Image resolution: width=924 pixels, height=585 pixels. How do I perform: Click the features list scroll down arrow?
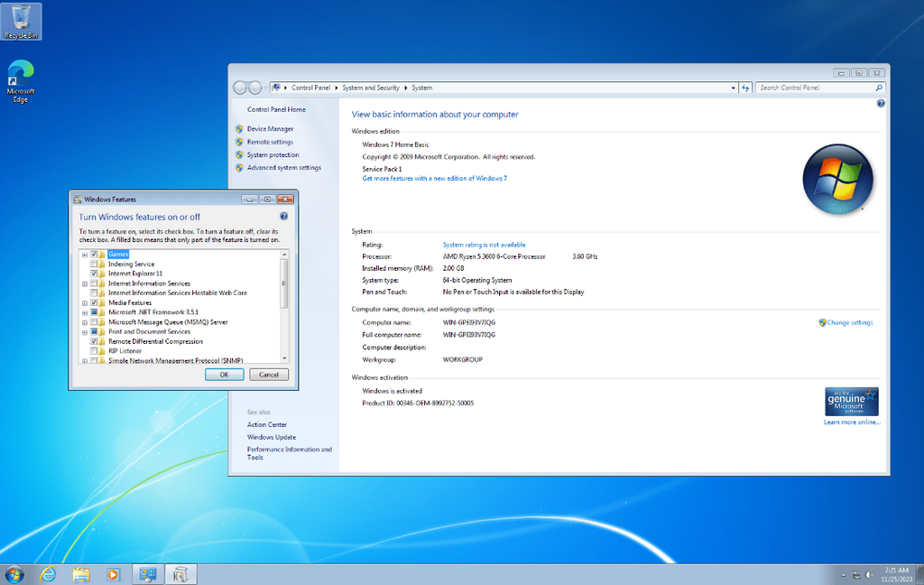pyautogui.click(x=284, y=358)
